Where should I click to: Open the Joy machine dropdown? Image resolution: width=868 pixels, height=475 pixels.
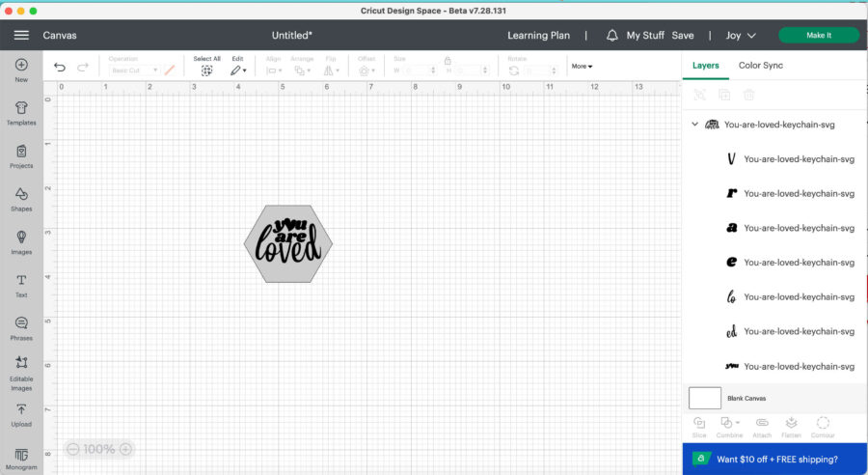pos(740,36)
